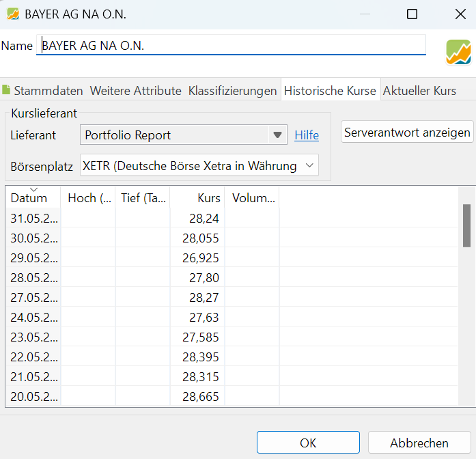This screenshot has width=476, height=459.
Task: Click the Tief column header
Action: tap(143, 198)
